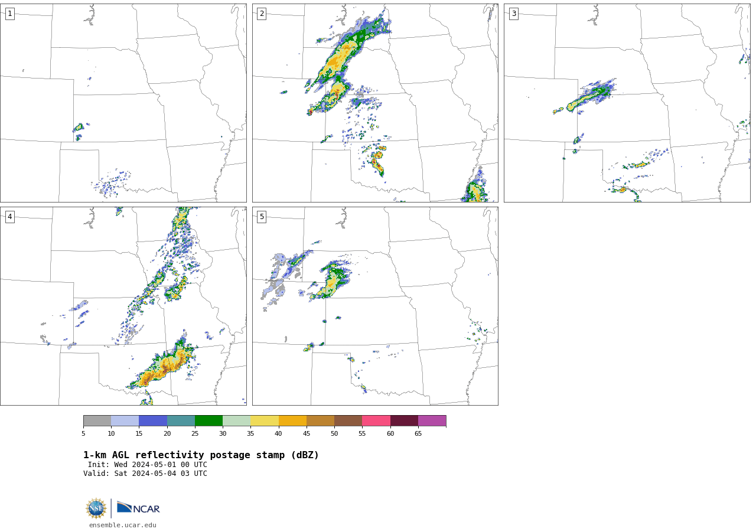Click the panel number 4 label

coord(9,217)
